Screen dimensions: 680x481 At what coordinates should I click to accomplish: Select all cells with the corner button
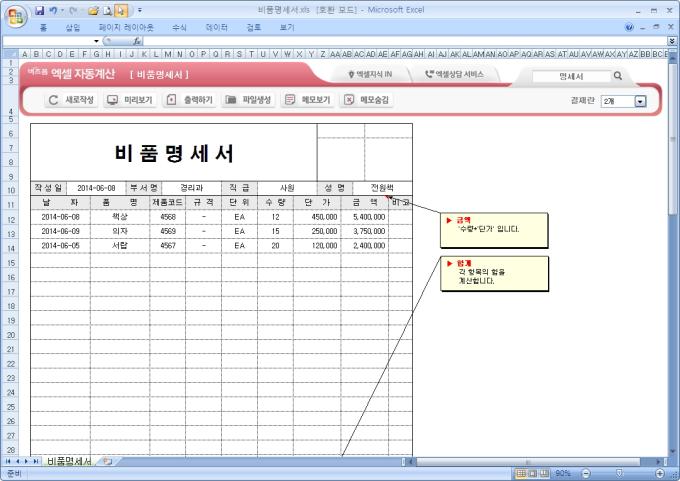11,54
